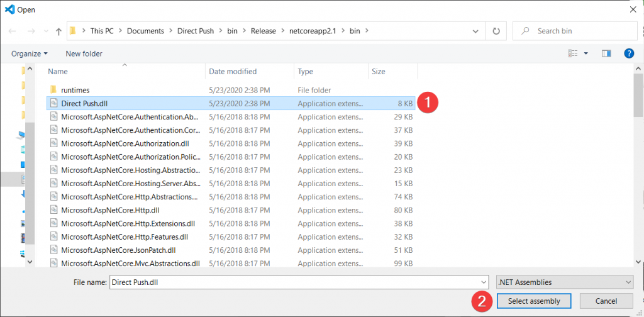Click Direct Push breadcrumb segment

[196, 31]
